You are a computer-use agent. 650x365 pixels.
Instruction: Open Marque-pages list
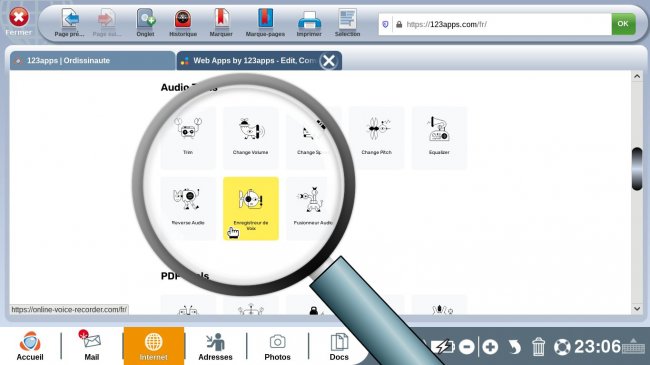click(x=265, y=23)
